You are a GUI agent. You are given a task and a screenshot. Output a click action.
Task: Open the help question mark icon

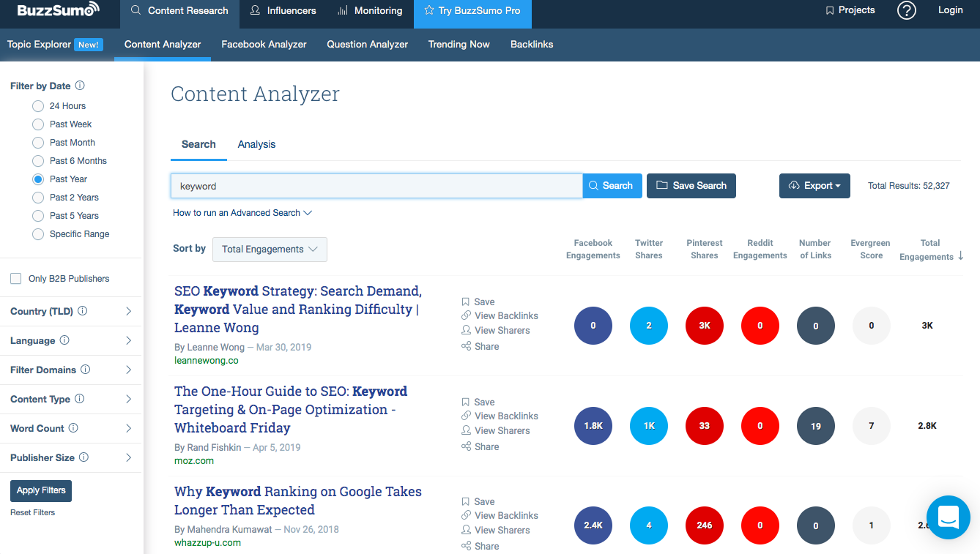click(907, 10)
